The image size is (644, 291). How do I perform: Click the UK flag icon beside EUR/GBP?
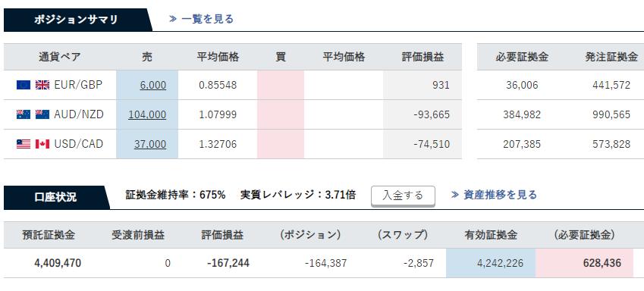coord(42,85)
